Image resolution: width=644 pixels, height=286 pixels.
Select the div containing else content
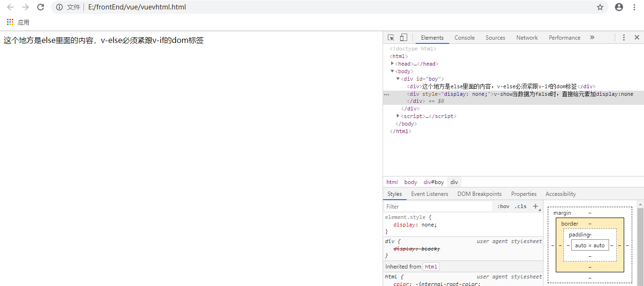501,86
